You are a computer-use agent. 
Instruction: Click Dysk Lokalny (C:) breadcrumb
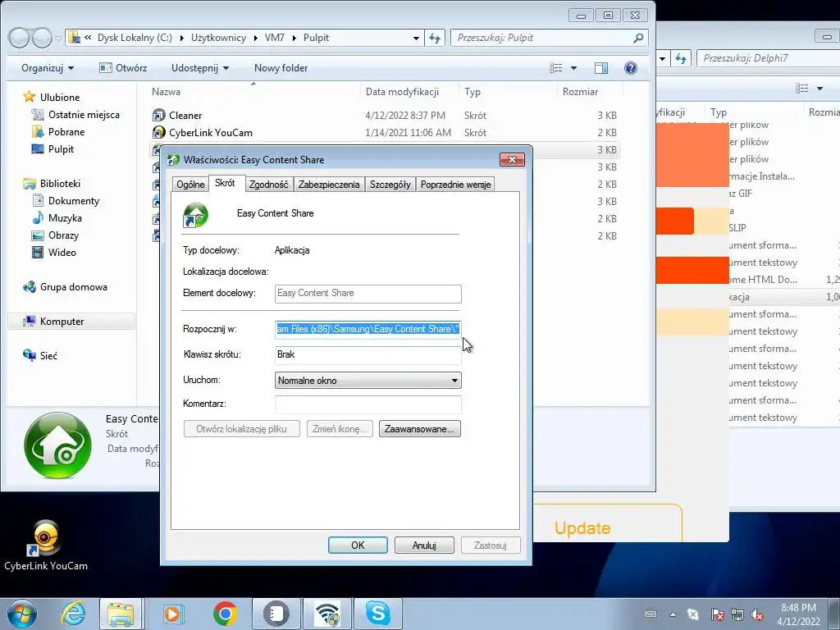[135, 38]
